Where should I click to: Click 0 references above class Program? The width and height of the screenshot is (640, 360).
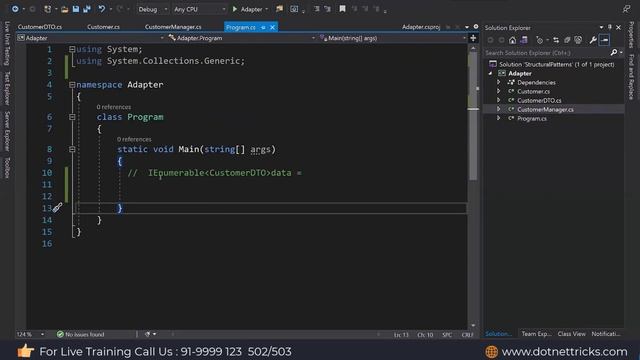click(x=114, y=107)
